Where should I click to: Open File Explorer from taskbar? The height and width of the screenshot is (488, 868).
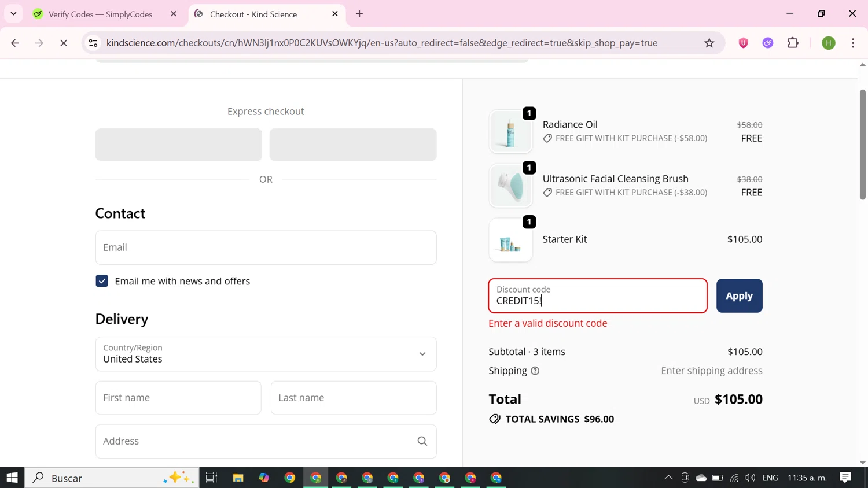tap(238, 478)
